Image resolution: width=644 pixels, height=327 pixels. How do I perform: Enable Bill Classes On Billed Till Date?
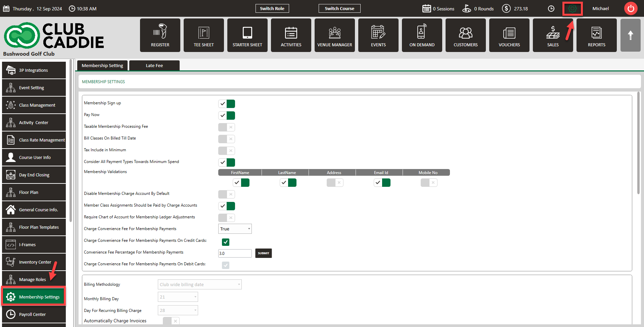pyautogui.click(x=227, y=139)
